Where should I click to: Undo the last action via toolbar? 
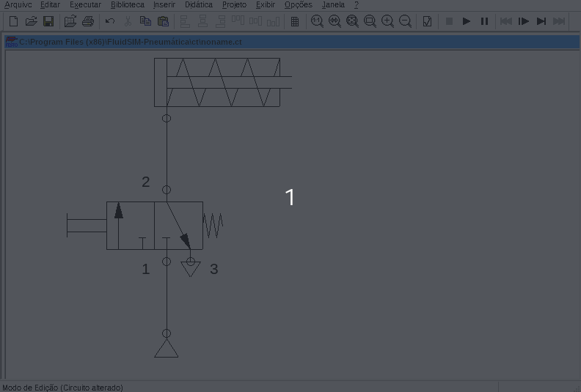[110, 21]
